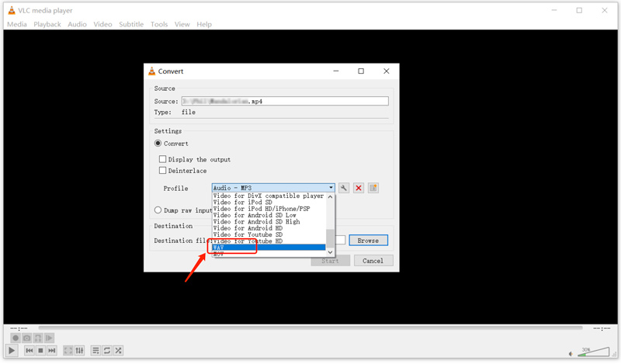Viewport: 621px width, 364px height.
Task: Click profile list scroll down arrow
Action: (x=330, y=252)
